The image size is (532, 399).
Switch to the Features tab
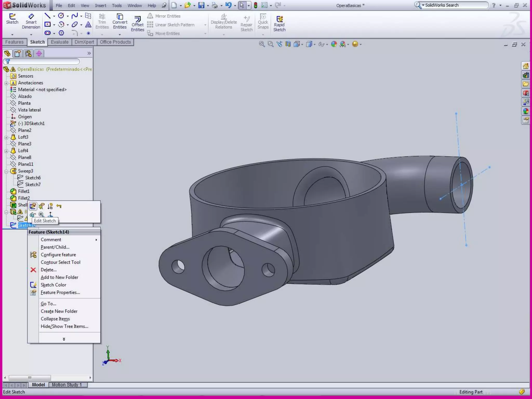(14, 42)
